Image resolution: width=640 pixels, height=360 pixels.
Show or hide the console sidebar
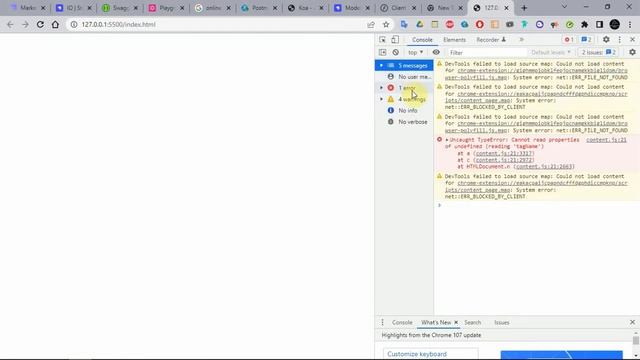point(382,52)
